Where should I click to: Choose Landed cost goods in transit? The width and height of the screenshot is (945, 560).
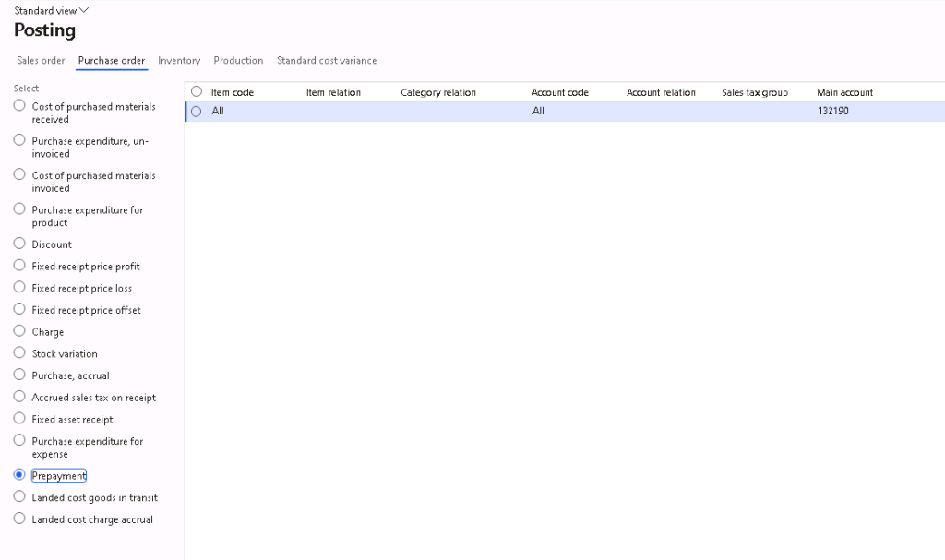[19, 497]
